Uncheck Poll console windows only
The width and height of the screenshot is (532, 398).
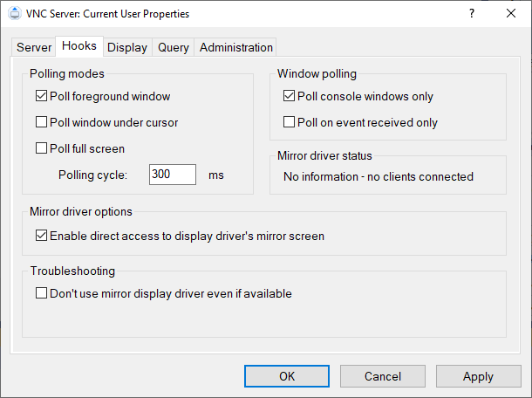(290, 96)
